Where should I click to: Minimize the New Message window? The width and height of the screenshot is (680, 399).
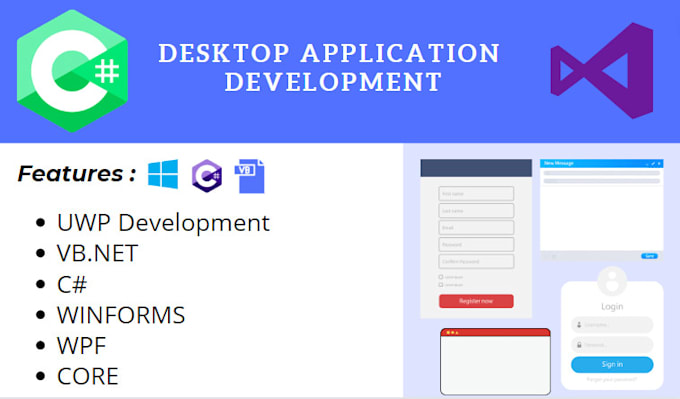click(647, 164)
